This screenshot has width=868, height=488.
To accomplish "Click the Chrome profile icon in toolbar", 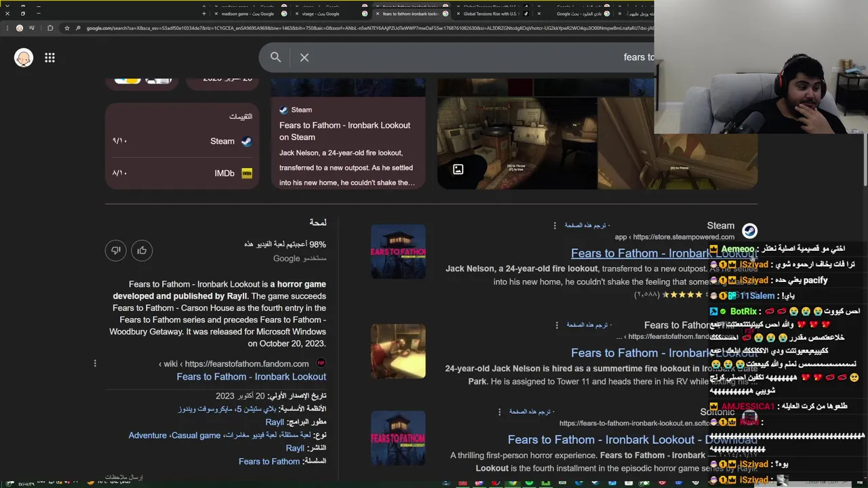I will click(x=20, y=28).
